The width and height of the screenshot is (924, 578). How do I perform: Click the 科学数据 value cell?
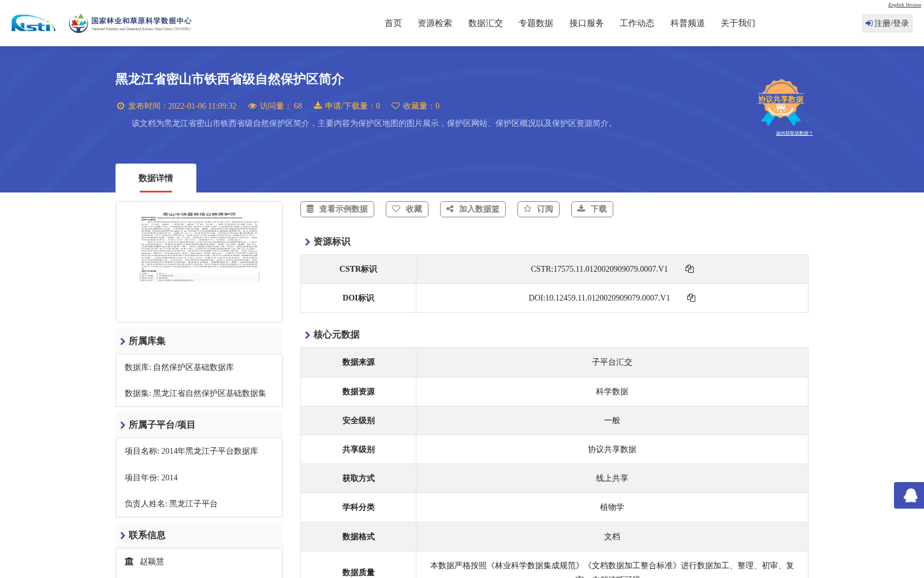[x=612, y=391]
